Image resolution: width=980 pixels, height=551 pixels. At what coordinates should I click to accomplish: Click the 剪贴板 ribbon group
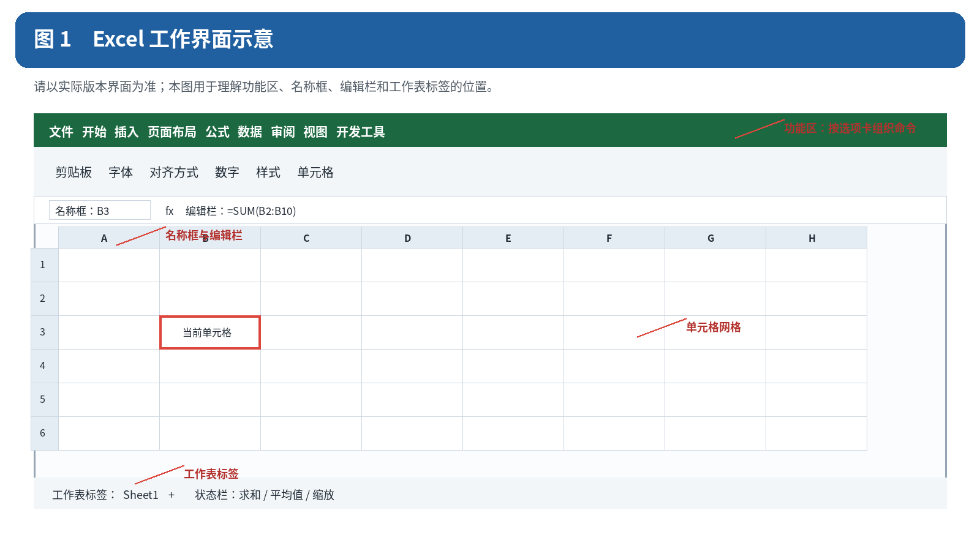(73, 173)
